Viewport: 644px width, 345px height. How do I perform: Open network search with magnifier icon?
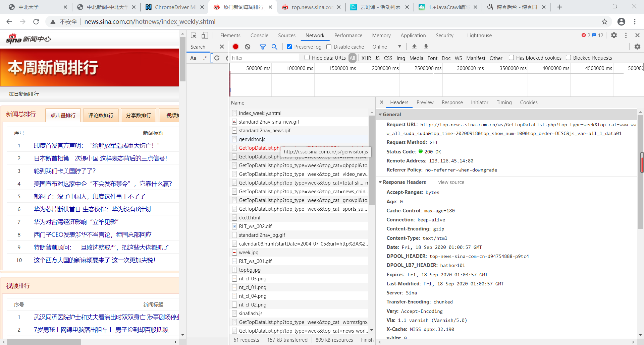pyautogui.click(x=274, y=47)
